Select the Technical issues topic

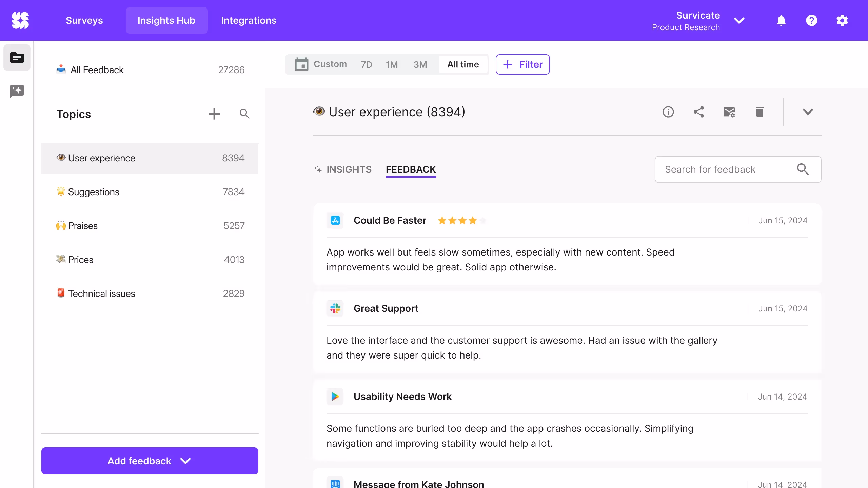coord(150,293)
